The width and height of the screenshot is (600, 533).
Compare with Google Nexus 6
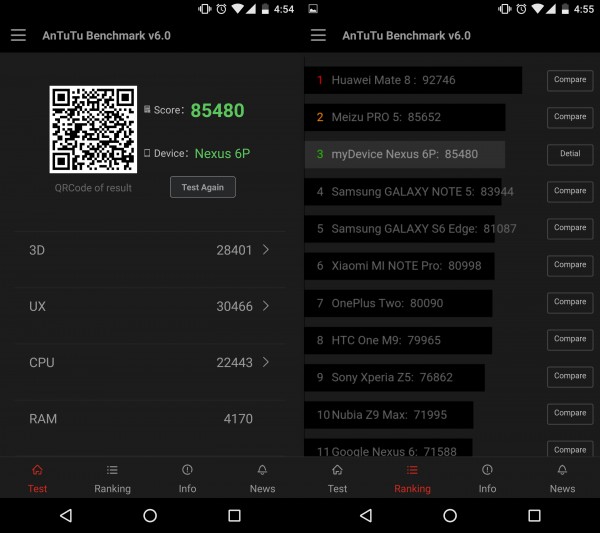[570, 449]
